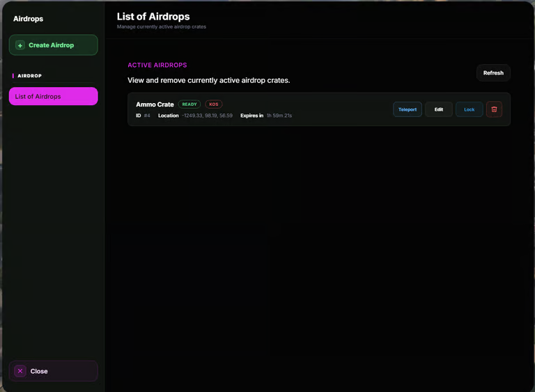Lock the Ammo Crate airdrop
This screenshot has height=392, width=535.
click(x=469, y=109)
